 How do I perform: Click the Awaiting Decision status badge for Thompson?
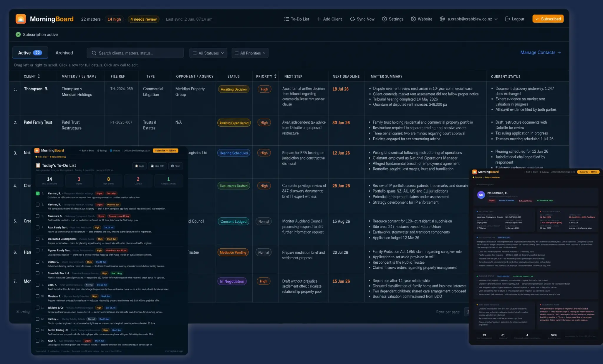(233, 89)
